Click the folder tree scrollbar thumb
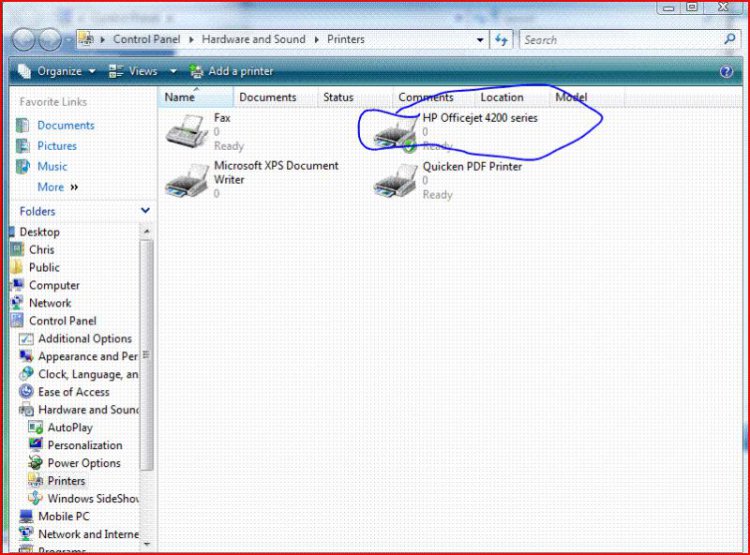The width and height of the screenshot is (750, 555). (x=147, y=355)
